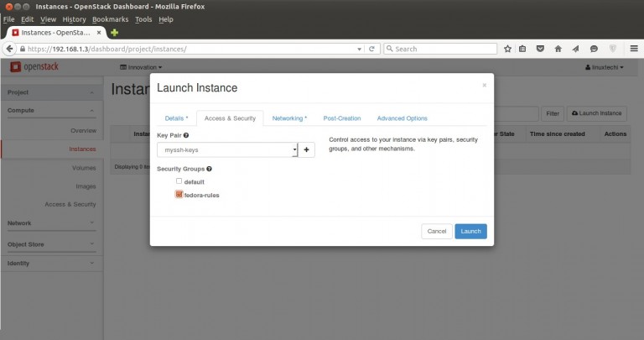
Task: Click the Cancel button
Action: (x=436, y=231)
